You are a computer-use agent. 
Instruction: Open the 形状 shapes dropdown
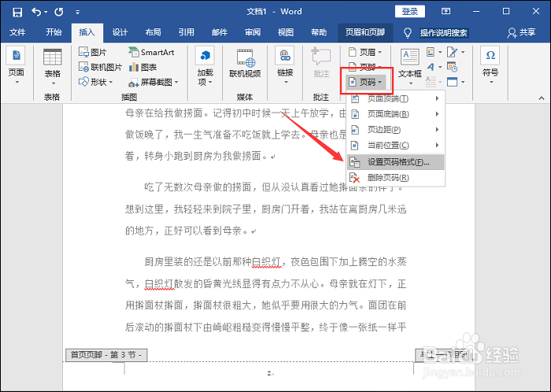[95, 82]
